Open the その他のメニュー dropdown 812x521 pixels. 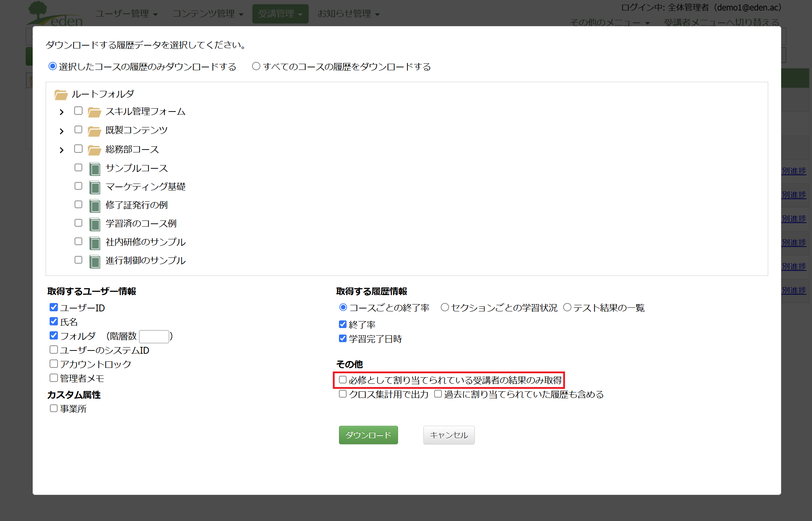pyautogui.click(x=610, y=22)
